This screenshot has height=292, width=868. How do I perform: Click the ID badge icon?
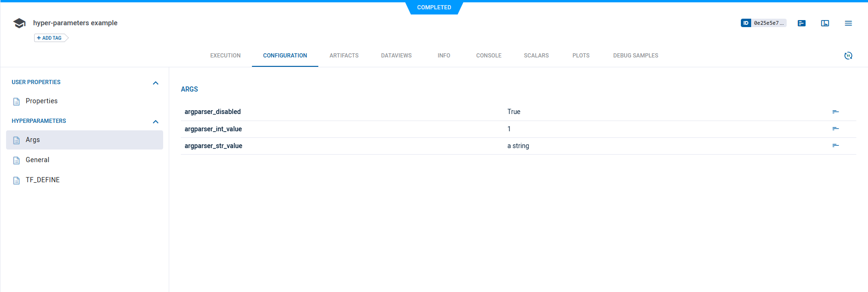pyautogui.click(x=746, y=23)
